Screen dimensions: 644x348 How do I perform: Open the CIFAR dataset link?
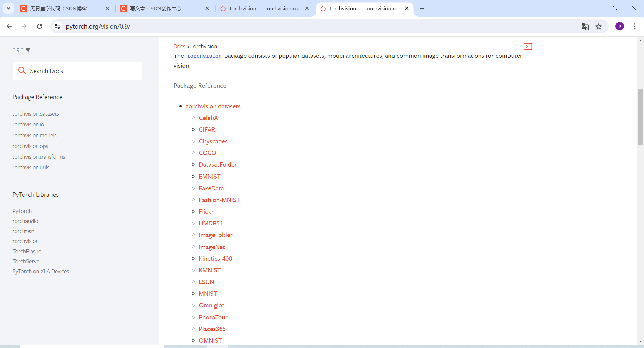(207, 130)
